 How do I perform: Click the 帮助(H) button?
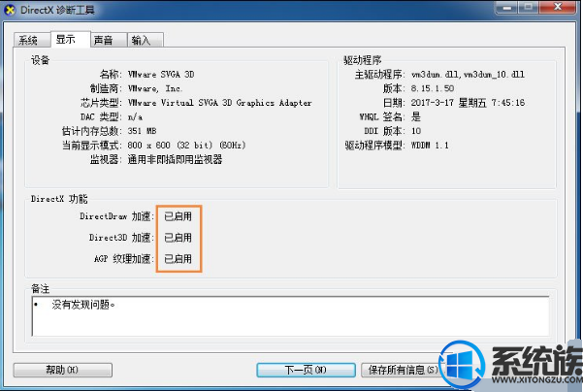pos(62,370)
